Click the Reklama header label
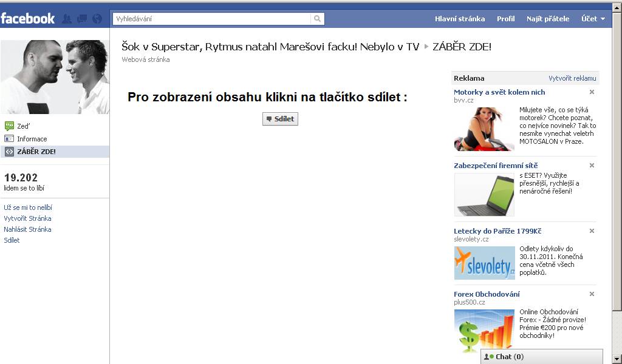This screenshot has width=622, height=364. (469, 78)
